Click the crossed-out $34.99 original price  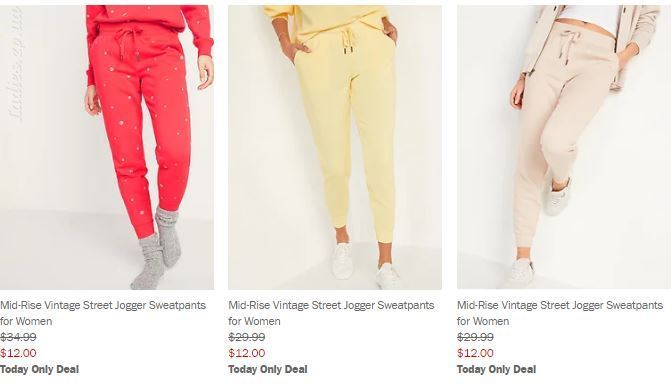click(18, 337)
